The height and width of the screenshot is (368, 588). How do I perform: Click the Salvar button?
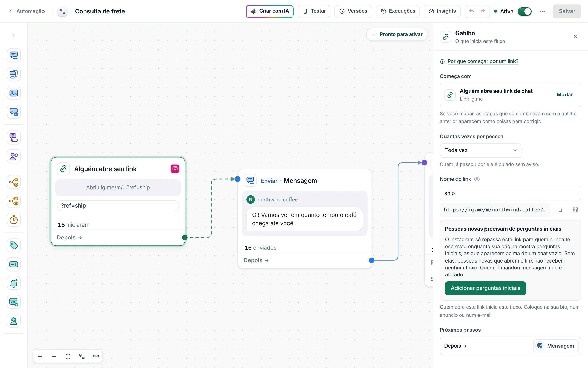(x=567, y=11)
